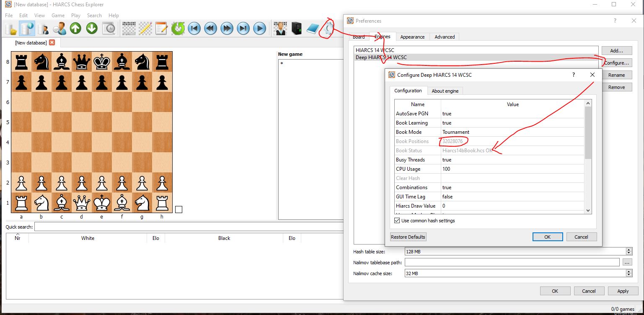Decrease Nalimov cache size with down arrow
Image resolution: width=644 pixels, height=315 pixels.
click(x=628, y=275)
